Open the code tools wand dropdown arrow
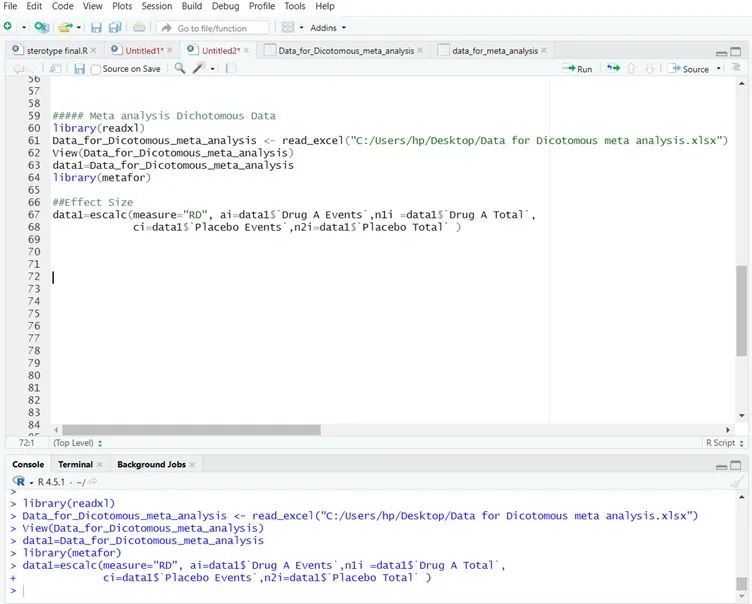752x604 pixels. click(x=212, y=69)
